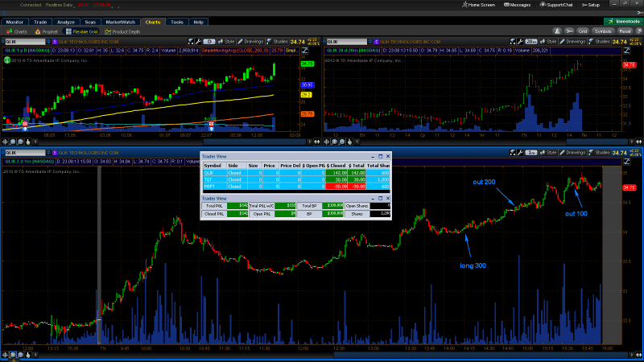Click the share icon in the top-right chart
Image resolution: width=644 pixels, height=362 pixels.
tap(513, 42)
